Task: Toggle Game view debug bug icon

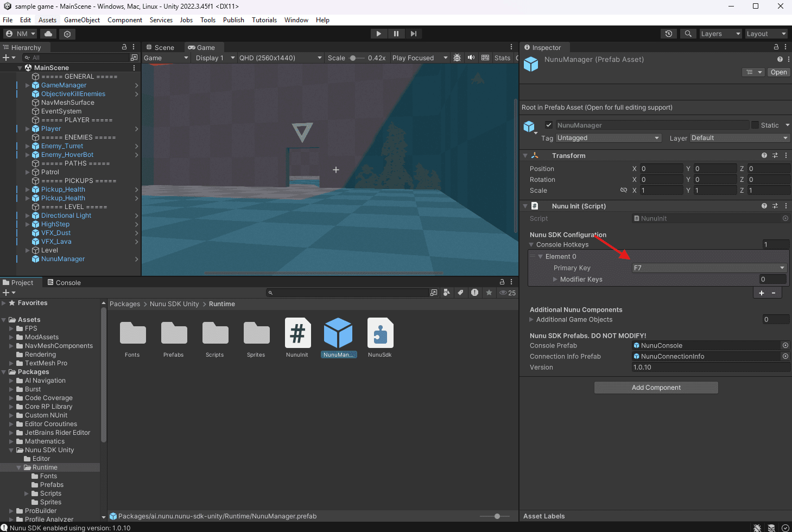Action: click(x=457, y=58)
